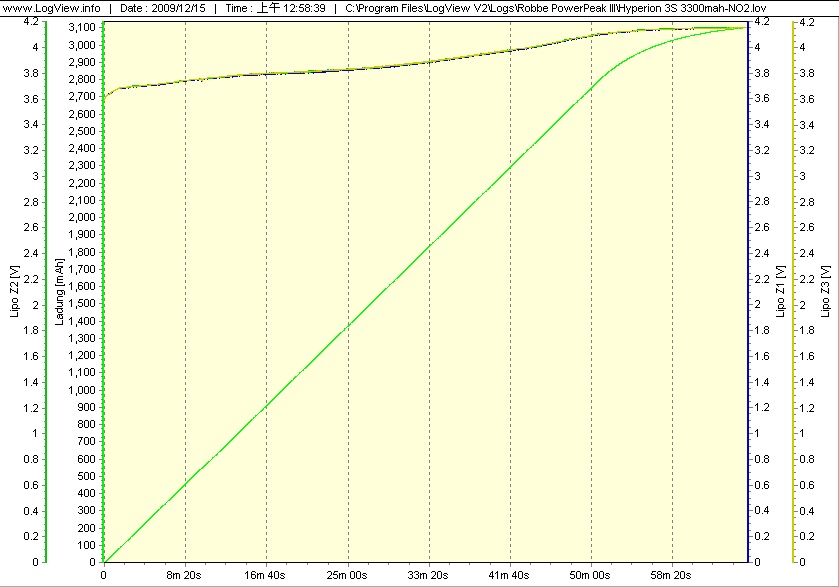Image resolution: width=839 pixels, height=587 pixels.
Task: Click the 8m 20s time axis marker
Action: [185, 576]
